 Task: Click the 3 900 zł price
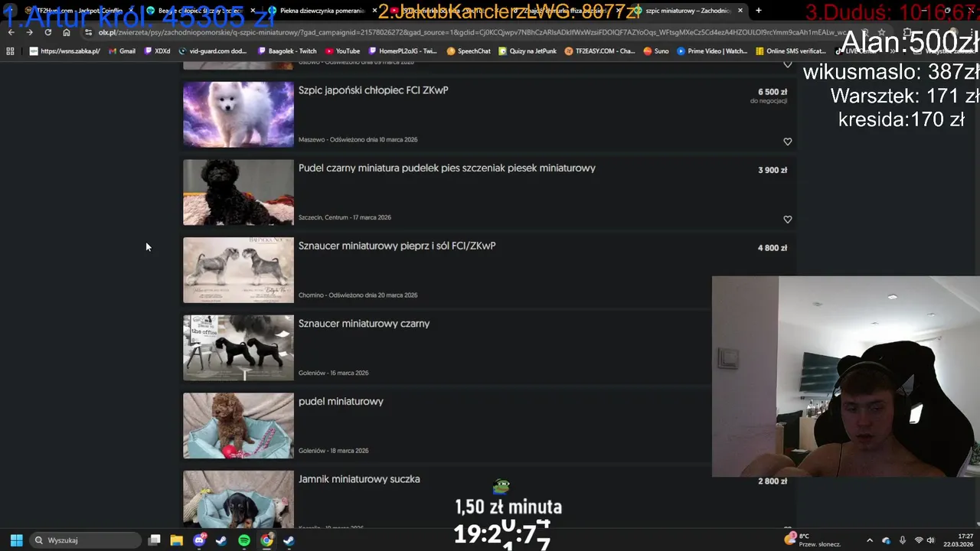[x=773, y=170]
